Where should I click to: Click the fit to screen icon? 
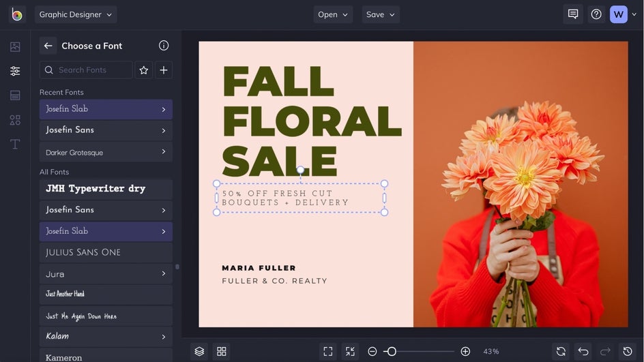328,351
